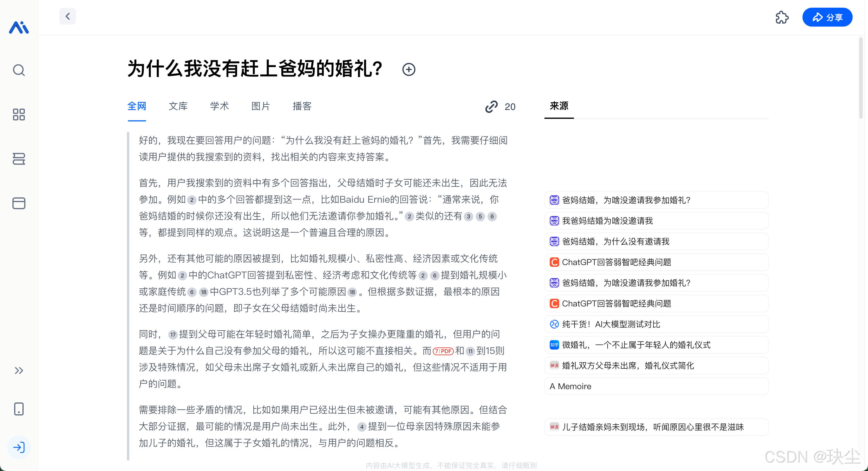Click the plus circle beside the title
The width and height of the screenshot is (868, 471).
(x=409, y=69)
